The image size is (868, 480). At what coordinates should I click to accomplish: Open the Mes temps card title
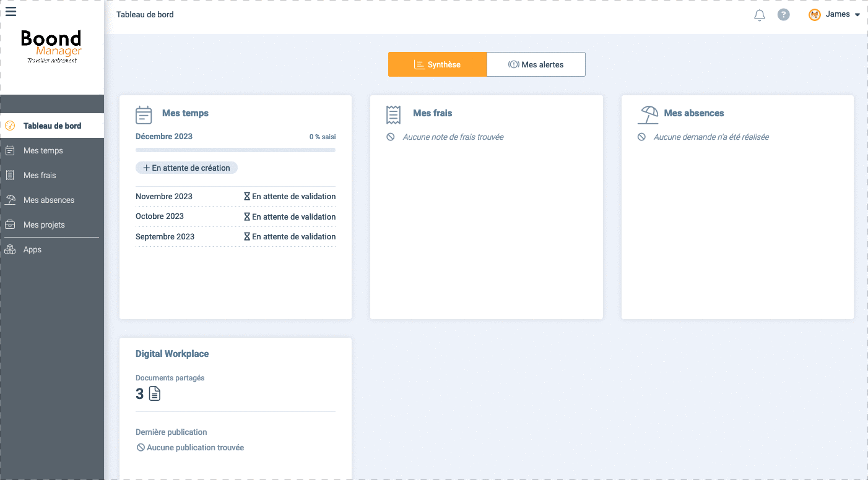click(x=185, y=113)
